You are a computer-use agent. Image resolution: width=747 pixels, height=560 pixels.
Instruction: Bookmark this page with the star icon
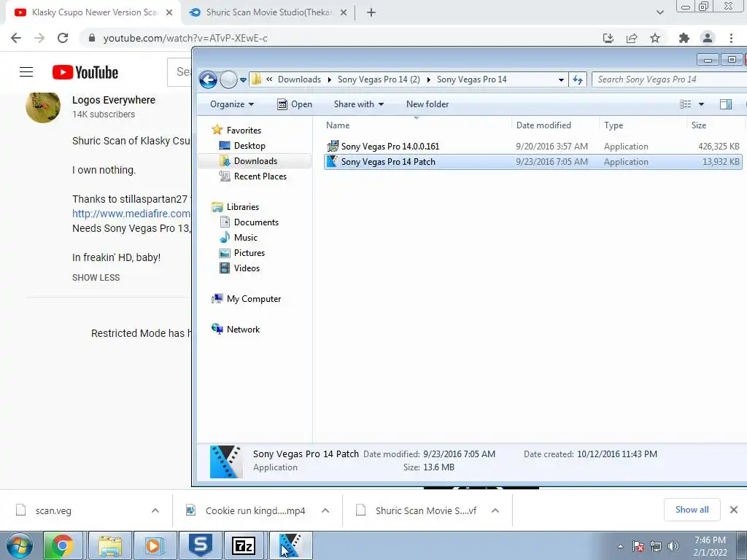click(x=655, y=38)
